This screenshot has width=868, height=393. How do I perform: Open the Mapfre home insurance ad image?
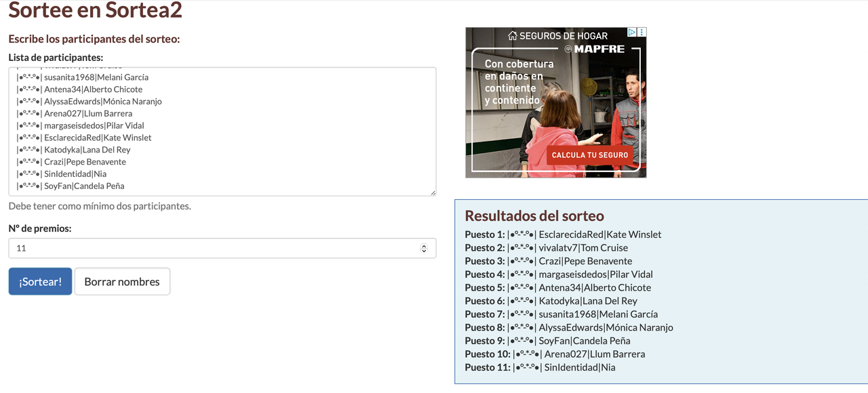pos(556,102)
